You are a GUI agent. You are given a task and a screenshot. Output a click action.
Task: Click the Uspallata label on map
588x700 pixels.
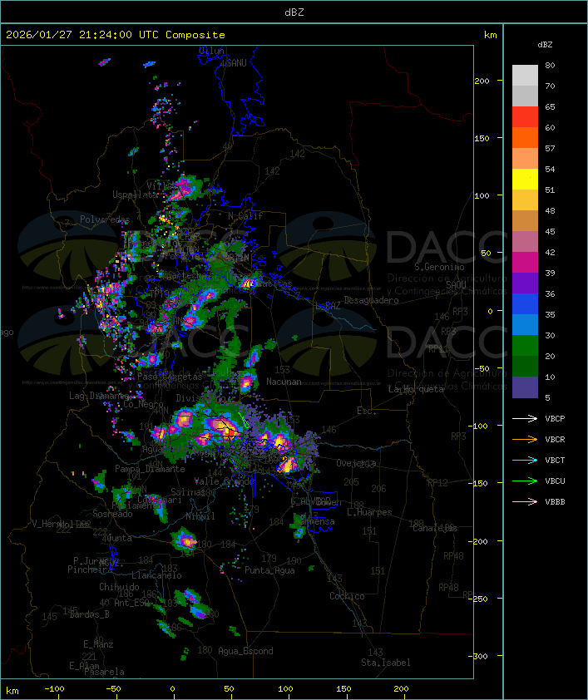(x=135, y=195)
